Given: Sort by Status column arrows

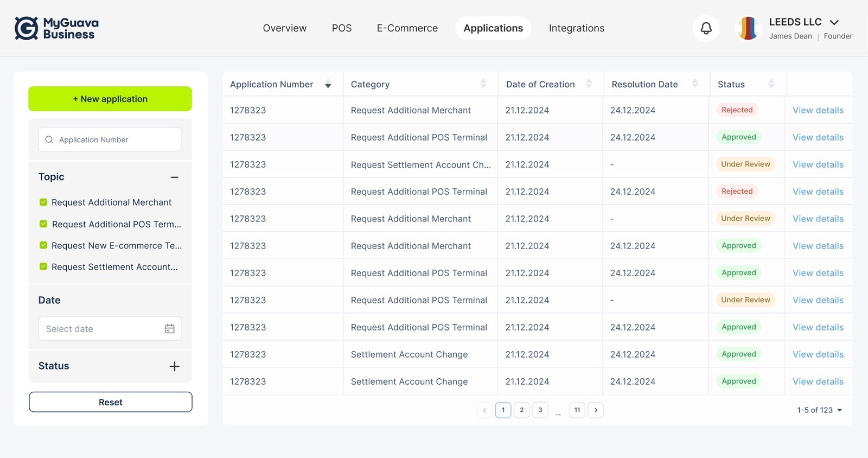Looking at the screenshot, I should tap(771, 84).
